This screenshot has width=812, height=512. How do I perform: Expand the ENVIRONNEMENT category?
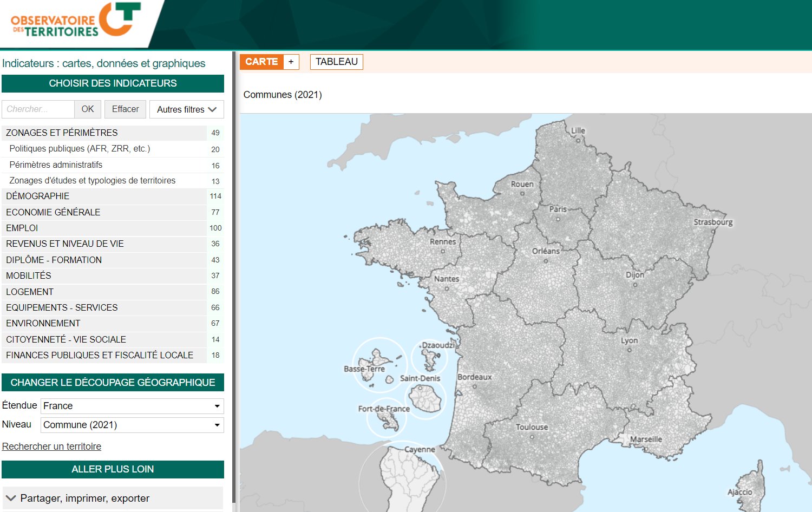(104, 323)
